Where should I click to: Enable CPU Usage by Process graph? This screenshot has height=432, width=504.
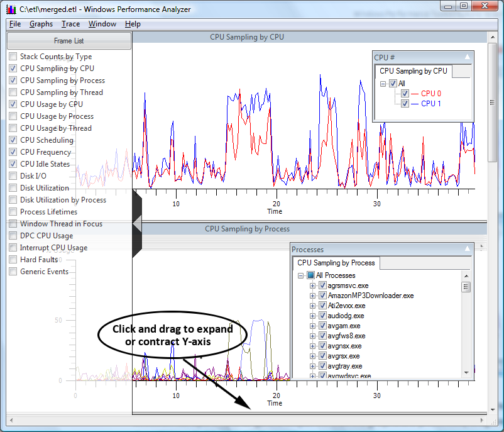click(13, 116)
